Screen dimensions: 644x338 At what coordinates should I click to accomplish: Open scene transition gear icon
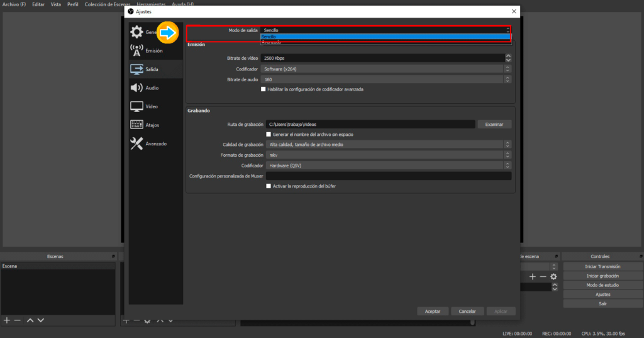point(553,276)
